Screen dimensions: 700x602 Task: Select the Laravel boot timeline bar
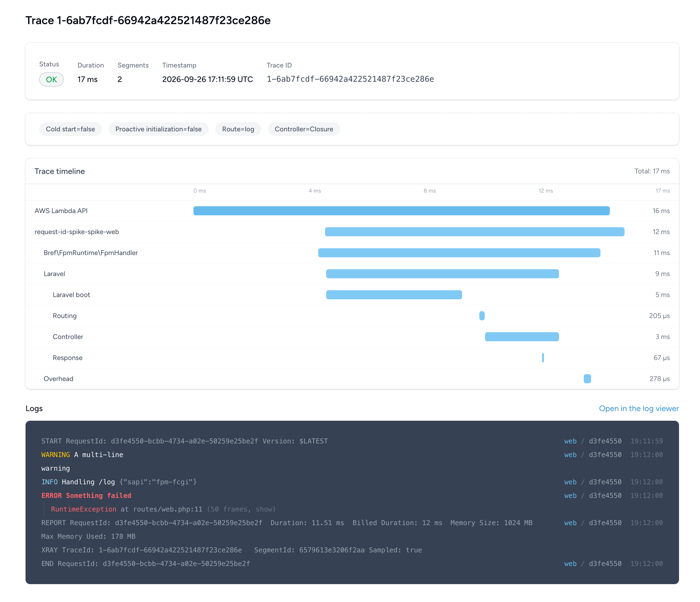tap(394, 294)
